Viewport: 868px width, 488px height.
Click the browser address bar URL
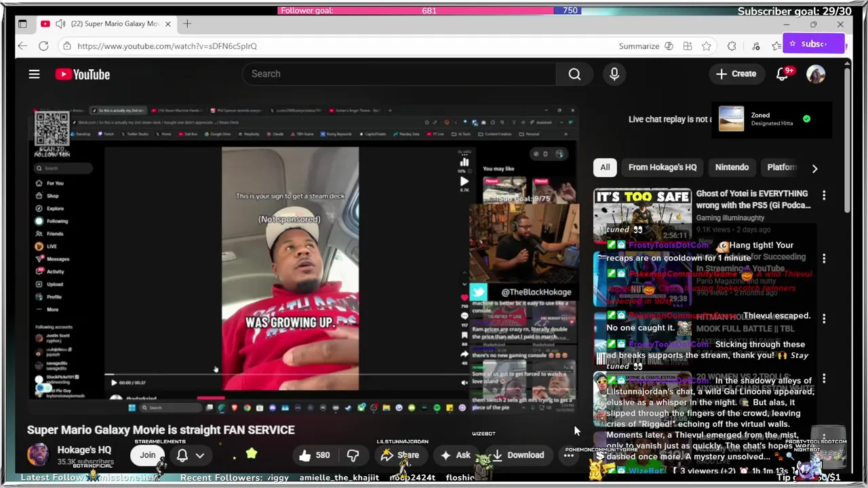click(x=167, y=46)
